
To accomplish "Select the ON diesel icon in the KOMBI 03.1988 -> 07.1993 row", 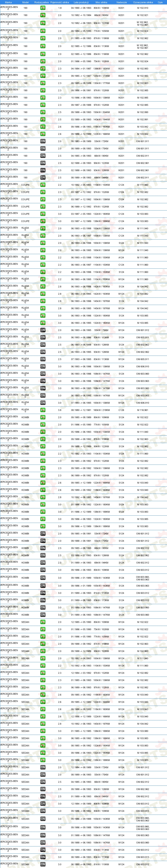I will click(43, 555).
